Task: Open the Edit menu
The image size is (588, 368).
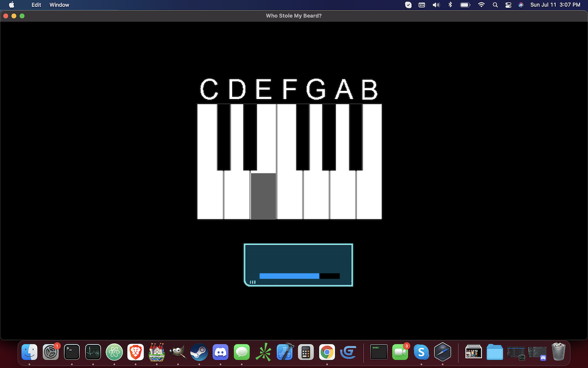Action: point(36,5)
